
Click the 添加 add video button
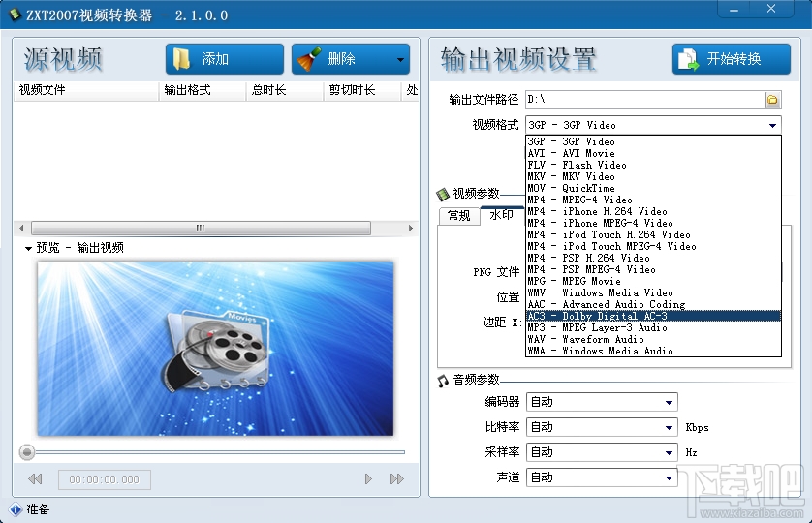click(x=224, y=59)
